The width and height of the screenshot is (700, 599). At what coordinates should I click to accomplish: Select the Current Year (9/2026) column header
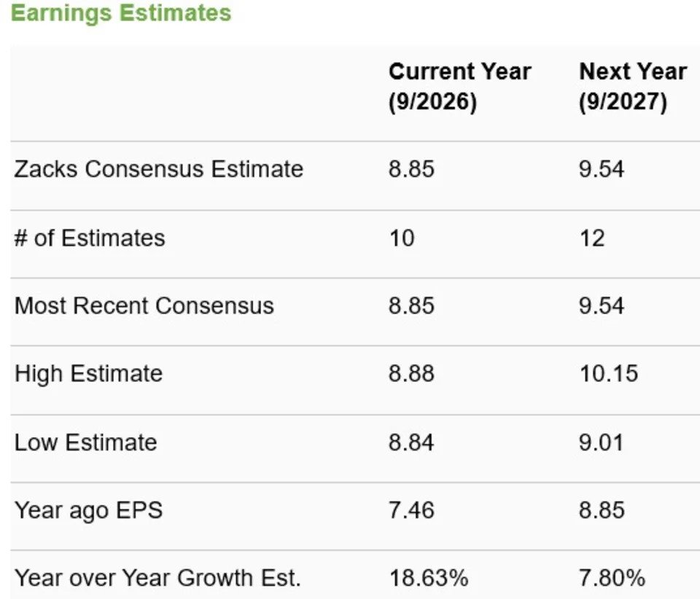460,87
